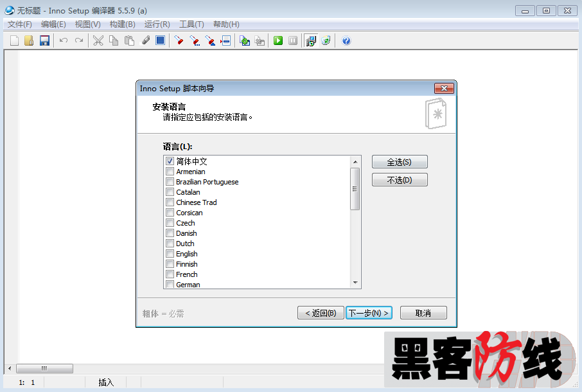Click the 全选(S) select all button

coord(400,162)
